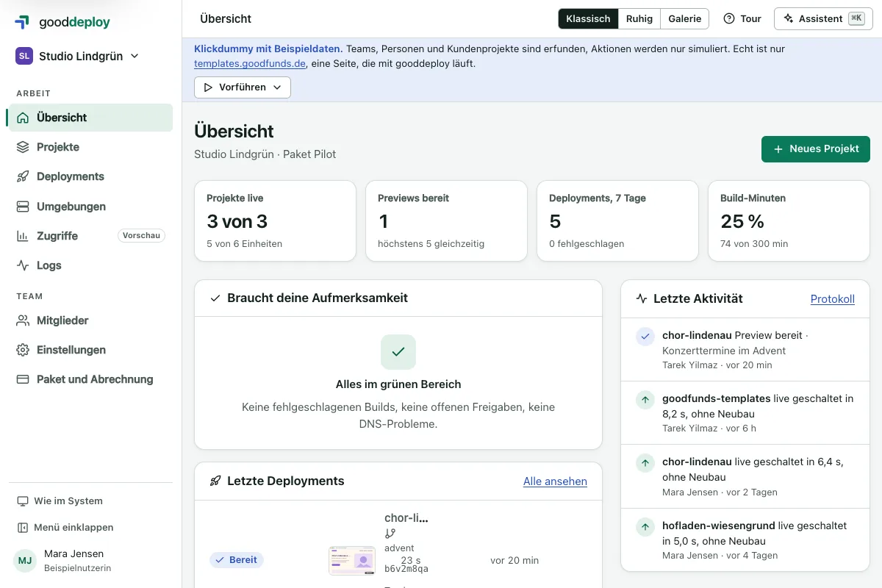882x588 pixels.
Task: Click the Assistent sparkle icon
Action: click(789, 18)
